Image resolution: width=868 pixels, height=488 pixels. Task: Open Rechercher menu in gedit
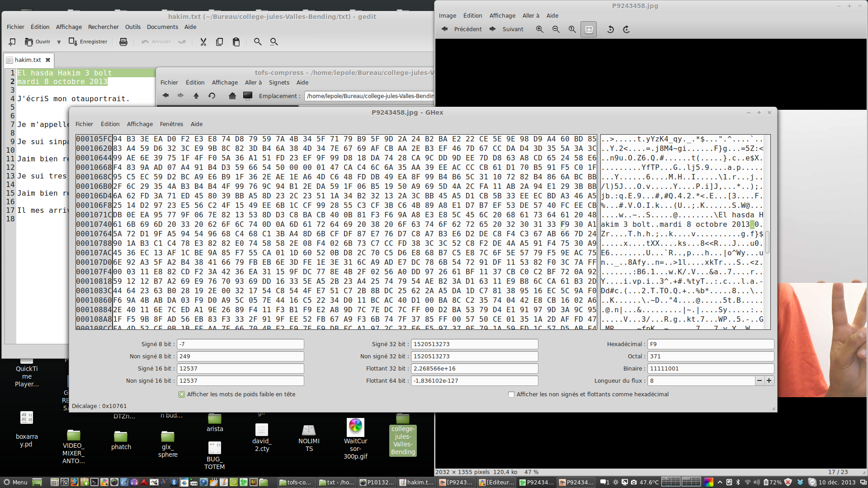pos(103,27)
